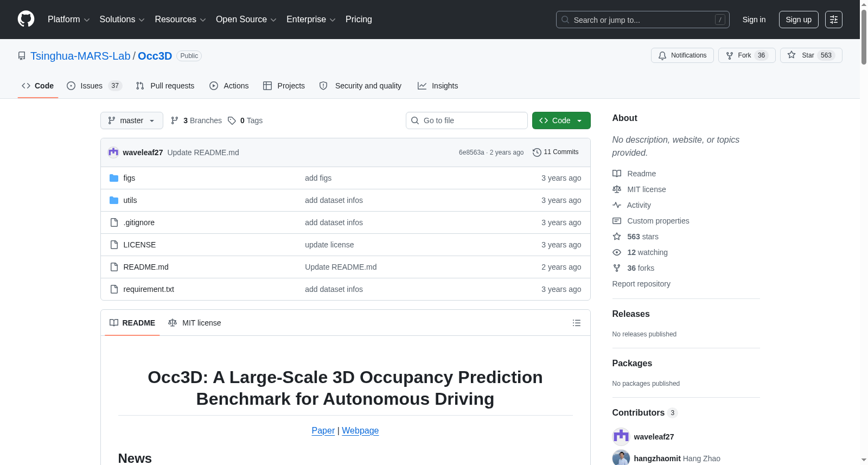This screenshot has height=465, width=868.
Task: Expand the Enterprise menu
Action: click(311, 20)
